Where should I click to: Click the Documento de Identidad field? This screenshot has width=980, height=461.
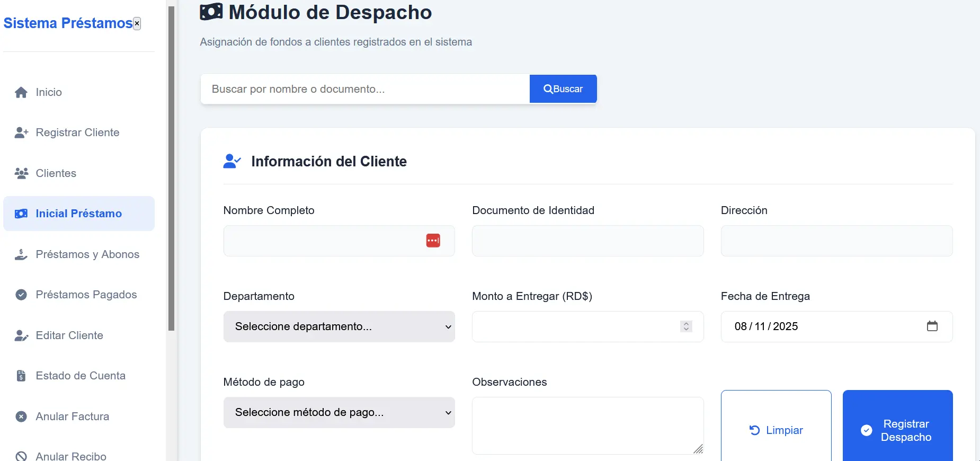(x=588, y=241)
